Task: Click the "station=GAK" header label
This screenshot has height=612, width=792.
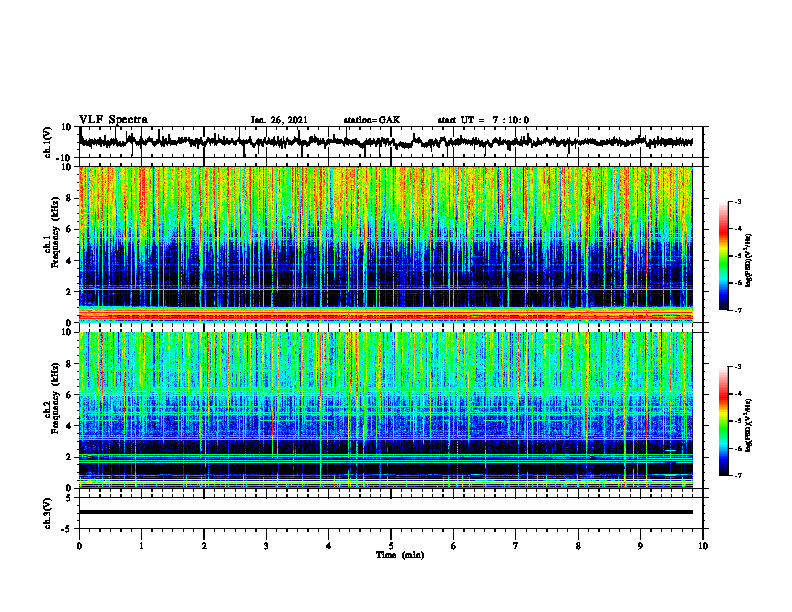Action: 372,120
